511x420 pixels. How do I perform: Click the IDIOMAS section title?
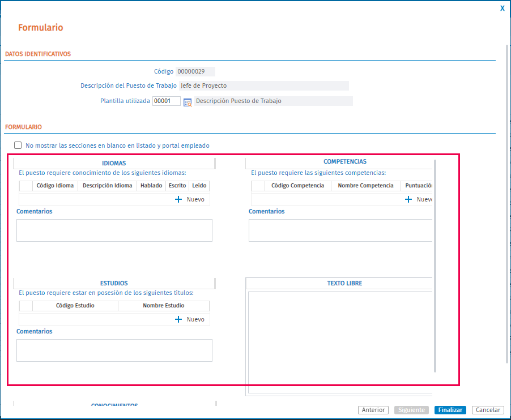(x=114, y=163)
